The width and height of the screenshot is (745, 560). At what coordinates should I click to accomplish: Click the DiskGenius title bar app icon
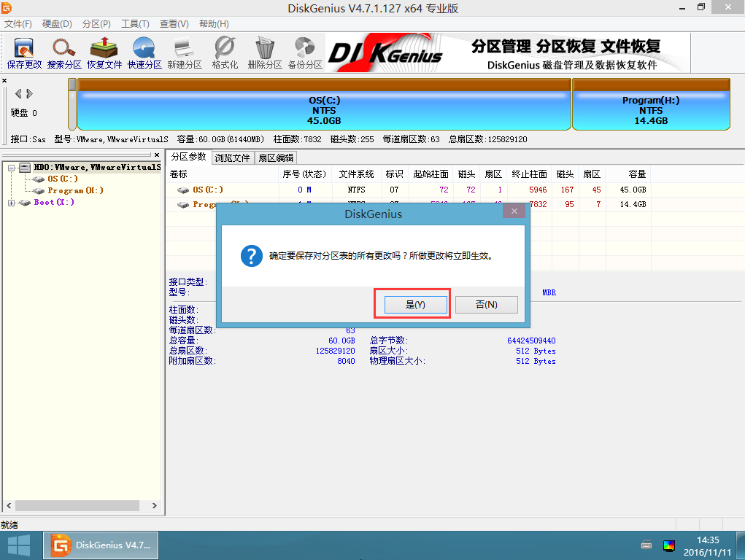point(6,7)
